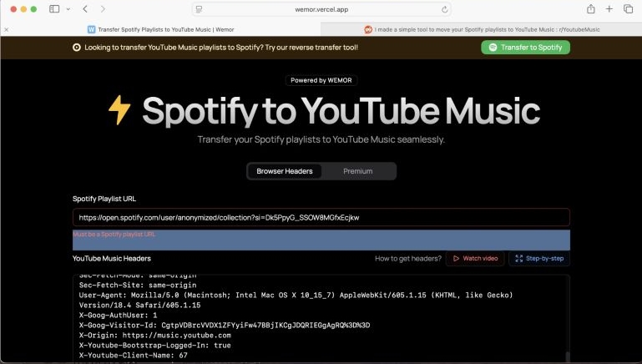Select the Browser Headers mode

[285, 171]
